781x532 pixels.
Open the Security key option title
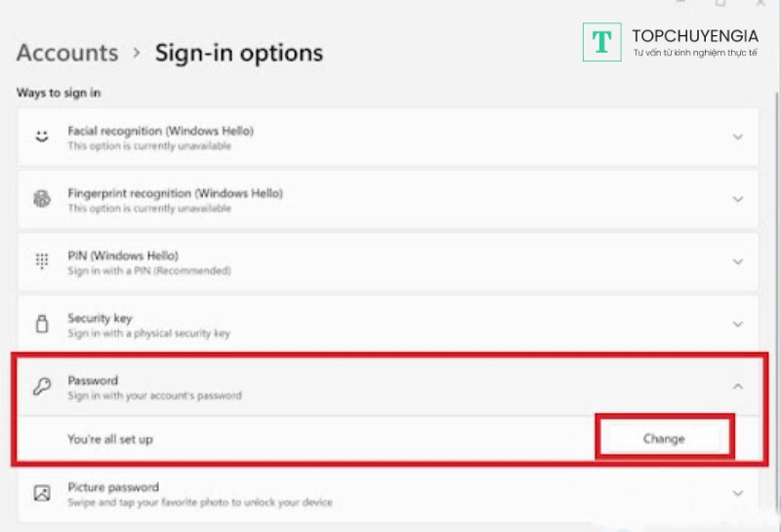click(100, 318)
